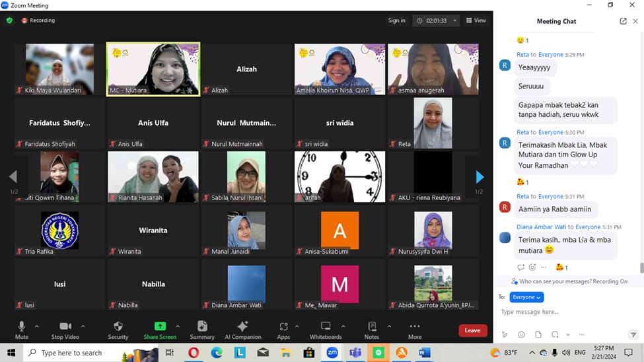
Task: Start sharing with Share Screen
Action: coord(160,330)
